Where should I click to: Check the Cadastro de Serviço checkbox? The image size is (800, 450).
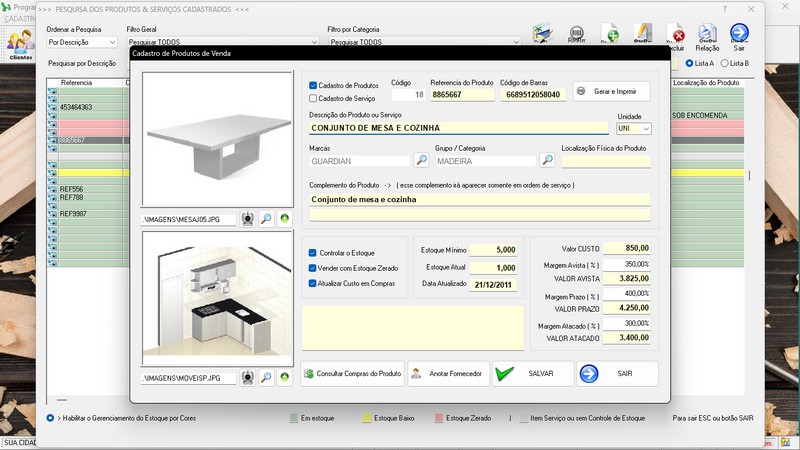tap(314, 98)
